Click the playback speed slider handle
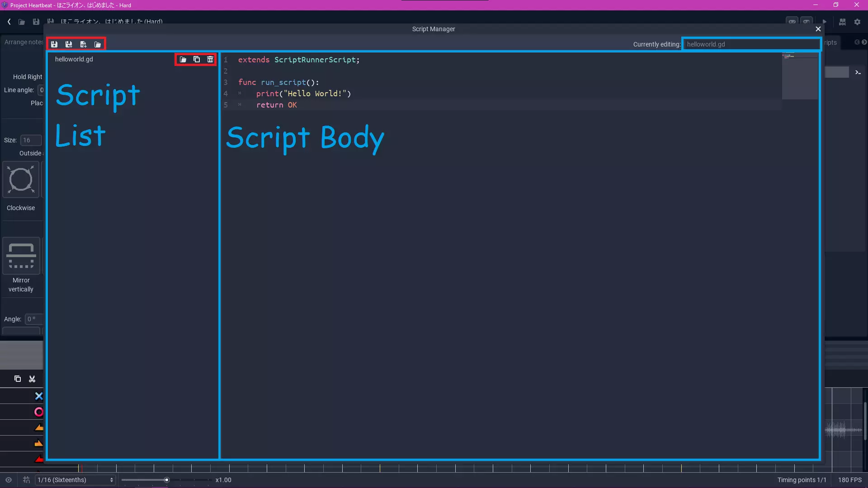This screenshot has width=868, height=488. pos(166,480)
